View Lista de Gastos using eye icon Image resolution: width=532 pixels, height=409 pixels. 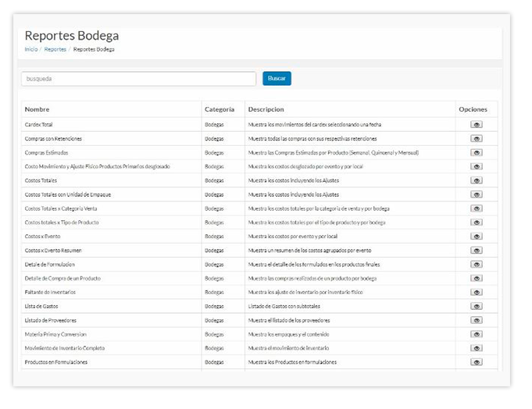pyautogui.click(x=476, y=306)
